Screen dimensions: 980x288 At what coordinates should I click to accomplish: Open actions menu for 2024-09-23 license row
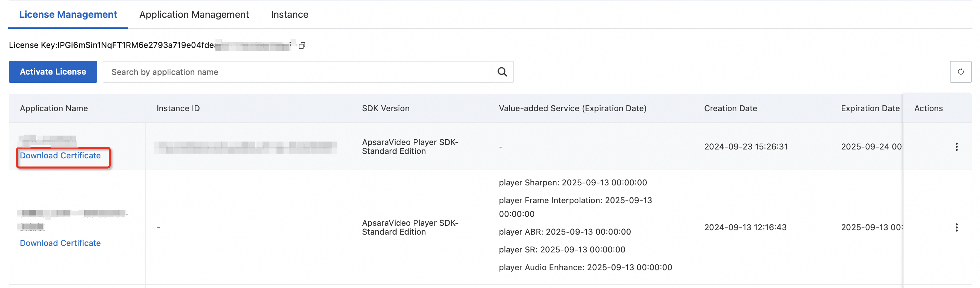tap(956, 147)
